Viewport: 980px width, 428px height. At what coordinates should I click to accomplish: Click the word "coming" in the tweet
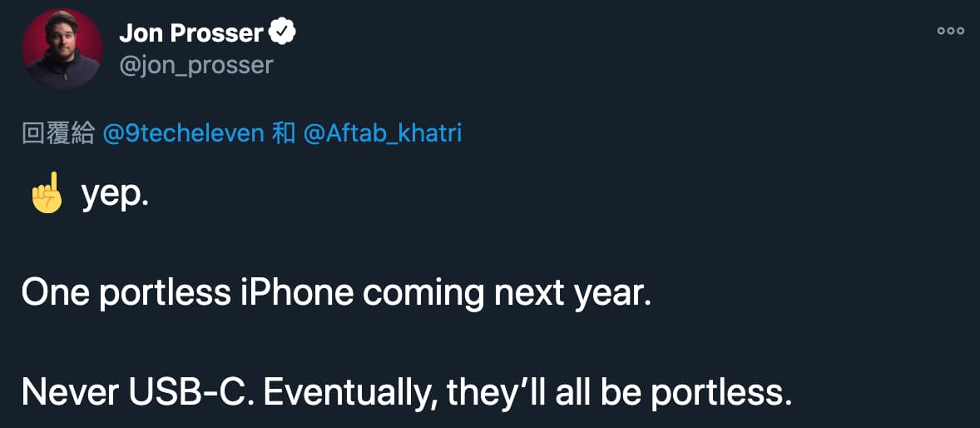(x=426, y=293)
